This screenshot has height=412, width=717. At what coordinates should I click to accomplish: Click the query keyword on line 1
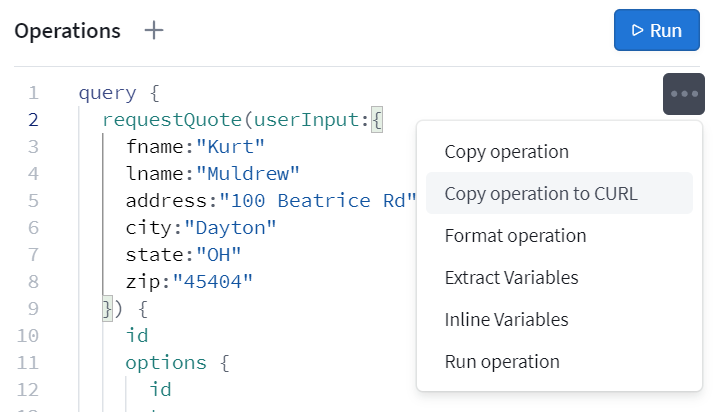pyautogui.click(x=107, y=94)
